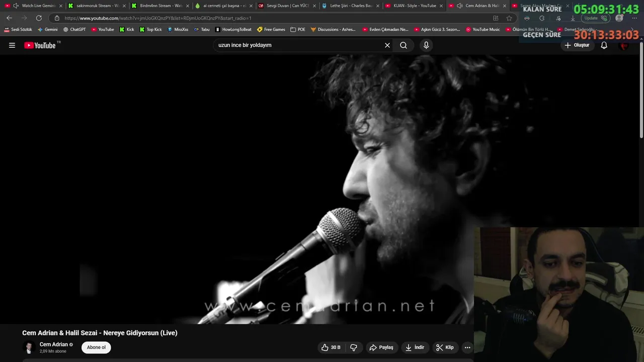Expand the bookmarks bar overflow chevron
The height and width of the screenshot is (362, 644).
coord(632,30)
